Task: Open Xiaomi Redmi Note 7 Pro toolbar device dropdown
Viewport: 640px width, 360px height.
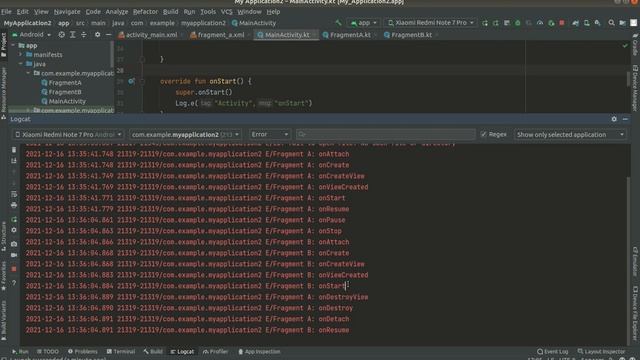Action: (x=430, y=23)
